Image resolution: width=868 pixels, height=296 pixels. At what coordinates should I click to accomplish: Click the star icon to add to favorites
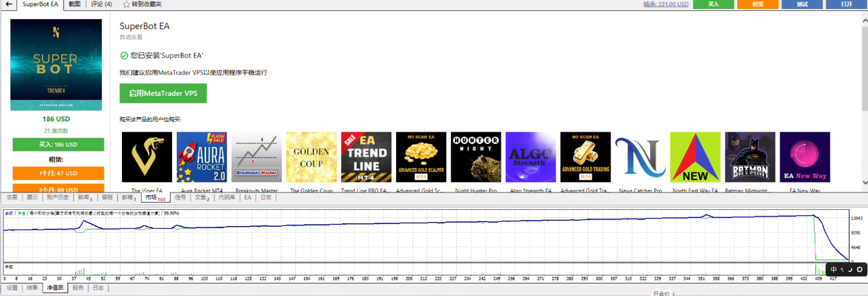coord(126,4)
